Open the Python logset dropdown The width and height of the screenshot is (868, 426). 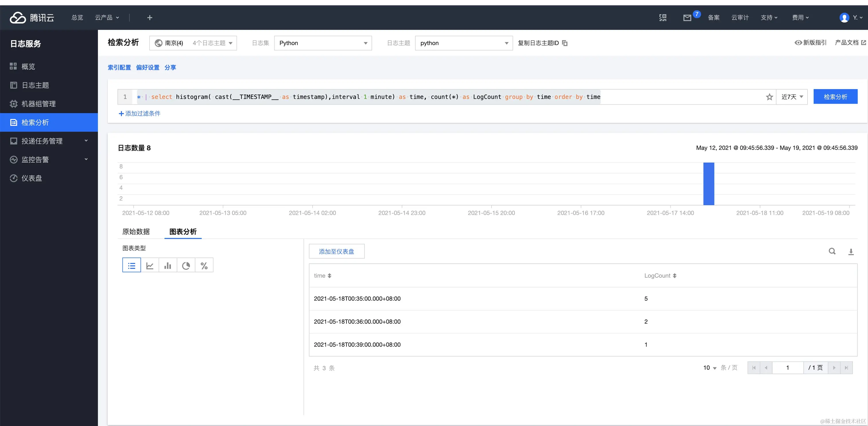(x=322, y=43)
